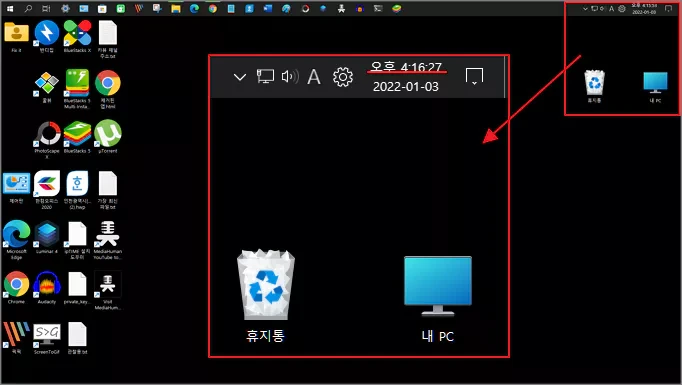Select the 꿀뷰 Honeyview desktop shortcut

pyautogui.click(x=47, y=87)
